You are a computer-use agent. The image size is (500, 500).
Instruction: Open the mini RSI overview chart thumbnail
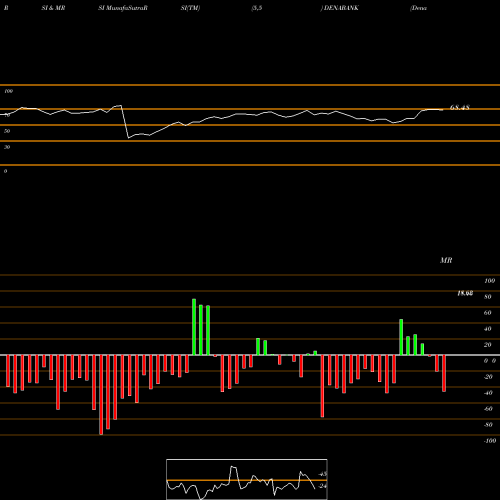[247, 479]
